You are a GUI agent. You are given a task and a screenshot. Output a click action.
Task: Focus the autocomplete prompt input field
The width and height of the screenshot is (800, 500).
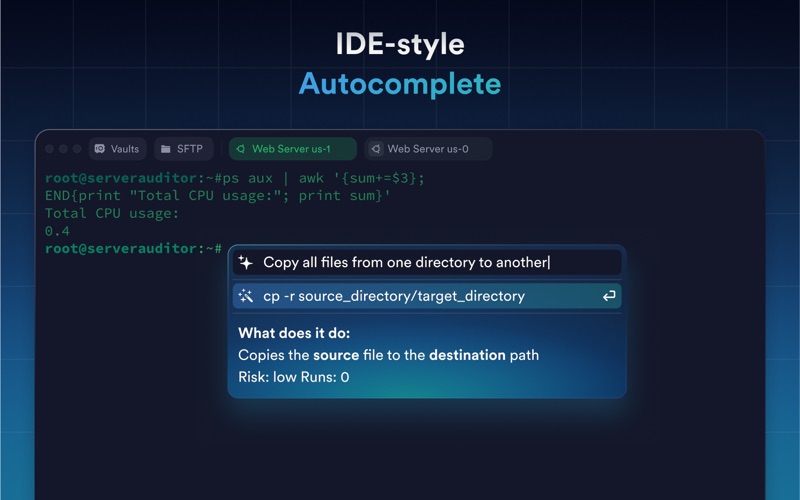[x=427, y=263]
